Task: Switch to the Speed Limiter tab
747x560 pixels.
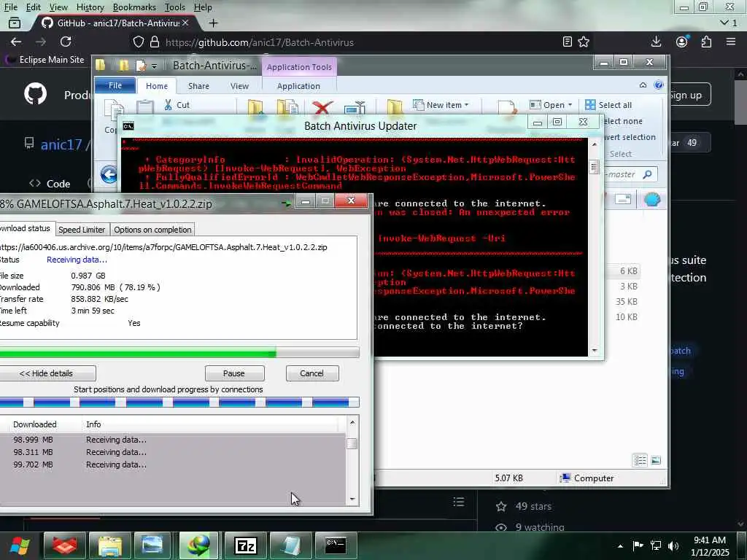Action: click(82, 230)
